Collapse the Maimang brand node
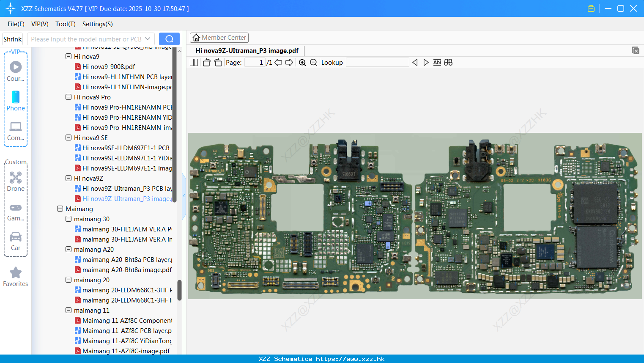 [x=60, y=209]
